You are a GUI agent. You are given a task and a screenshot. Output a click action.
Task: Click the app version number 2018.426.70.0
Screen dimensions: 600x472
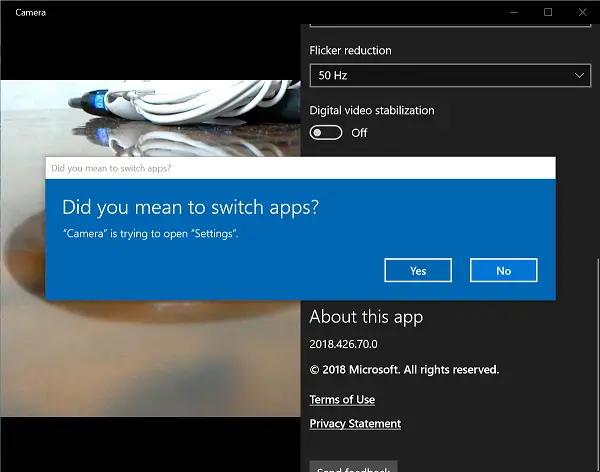coord(343,344)
